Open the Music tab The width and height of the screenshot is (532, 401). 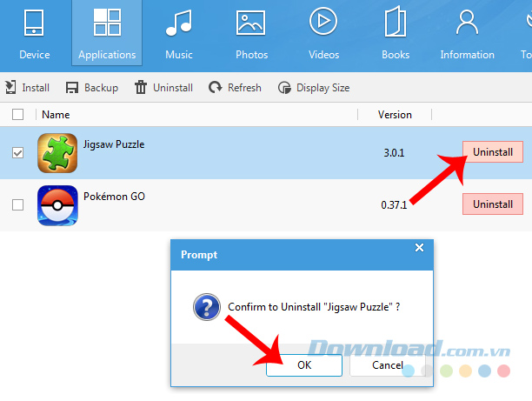[179, 34]
